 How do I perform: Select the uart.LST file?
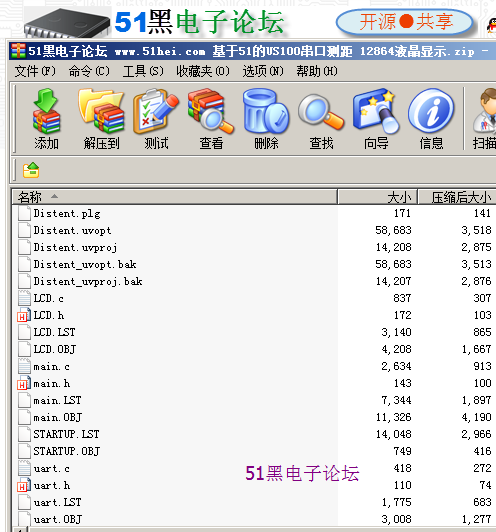coord(57,502)
